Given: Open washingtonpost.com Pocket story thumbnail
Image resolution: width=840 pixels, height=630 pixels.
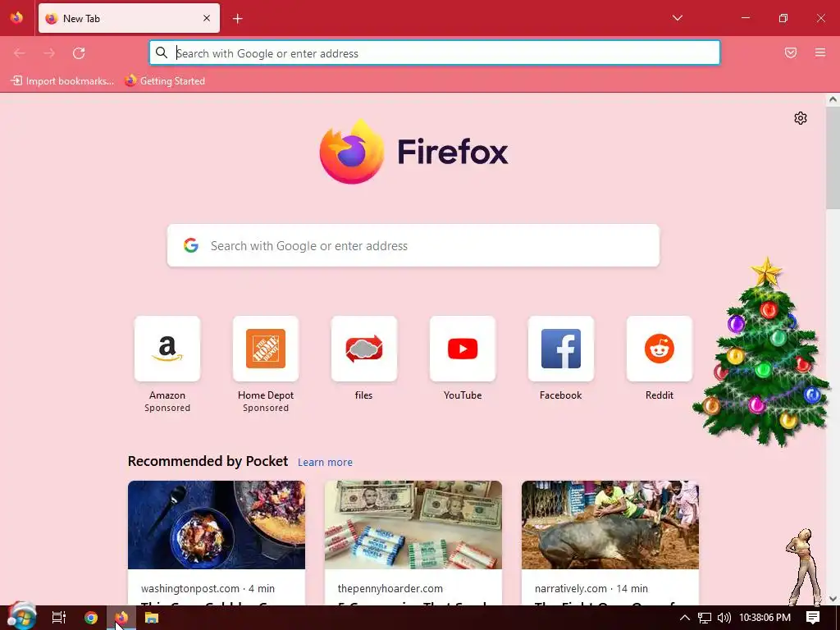Looking at the screenshot, I should 217,525.
